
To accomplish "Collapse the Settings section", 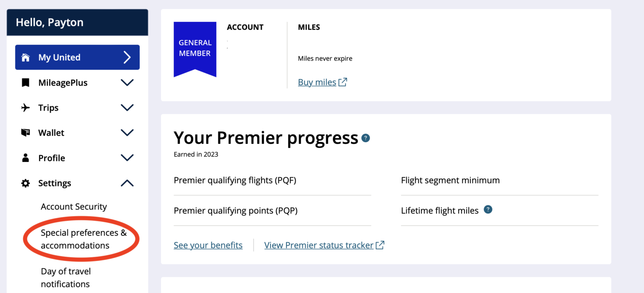I will [x=127, y=183].
